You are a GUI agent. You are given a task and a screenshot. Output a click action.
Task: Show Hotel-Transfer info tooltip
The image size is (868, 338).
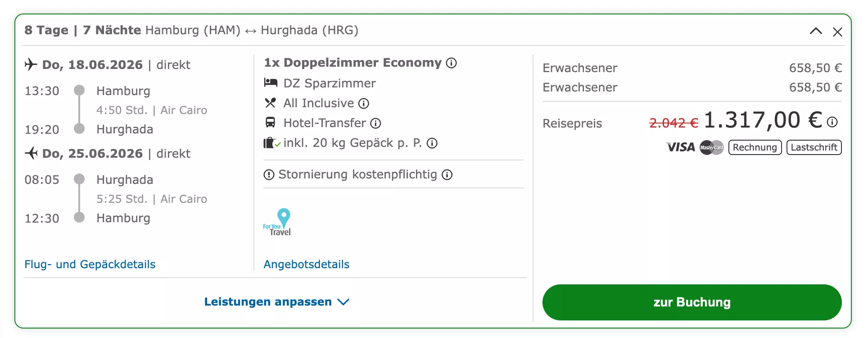(375, 123)
